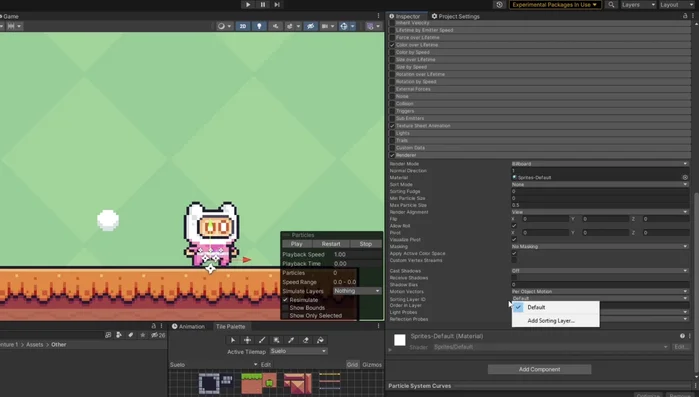
Task: Disable the Color over Lifetime module checkbox
Action: [392, 45]
